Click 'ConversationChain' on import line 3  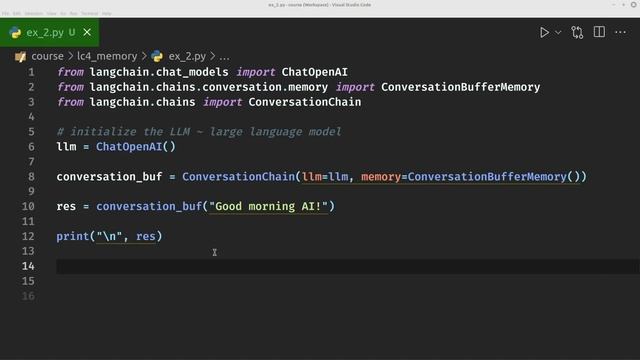click(x=304, y=102)
